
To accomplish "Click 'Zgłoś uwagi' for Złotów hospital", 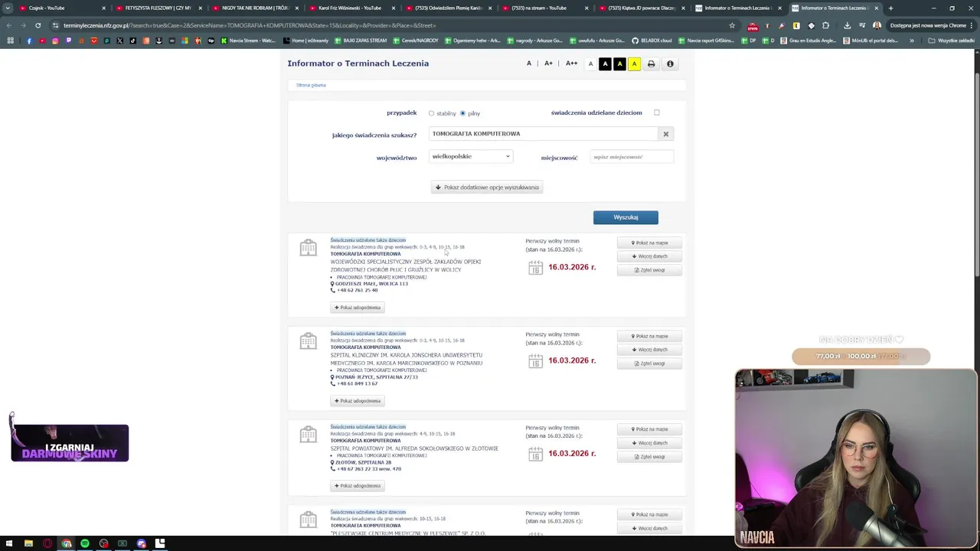I will click(649, 457).
